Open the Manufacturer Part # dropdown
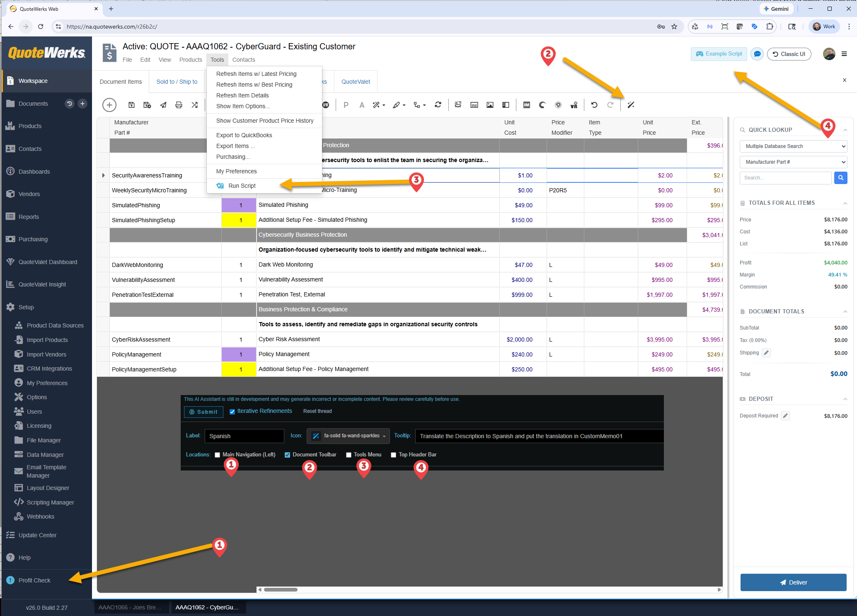The width and height of the screenshot is (857, 616). coord(793,162)
